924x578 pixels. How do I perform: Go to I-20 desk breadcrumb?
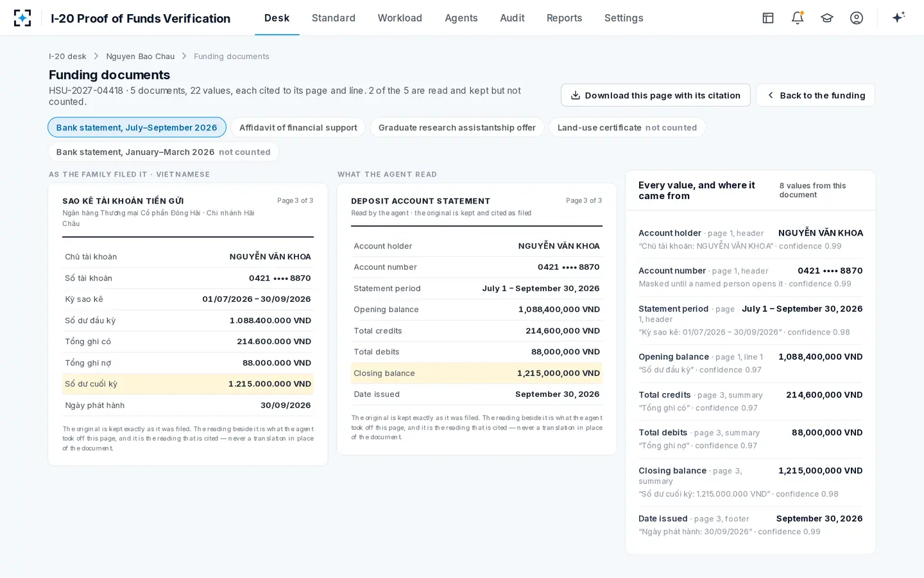coord(67,57)
